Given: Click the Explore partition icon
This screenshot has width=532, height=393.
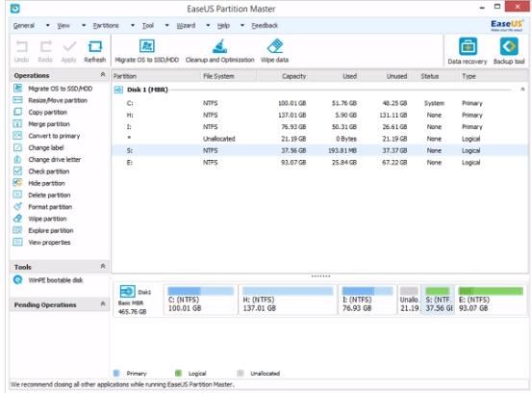Looking at the screenshot, I should point(17,230).
